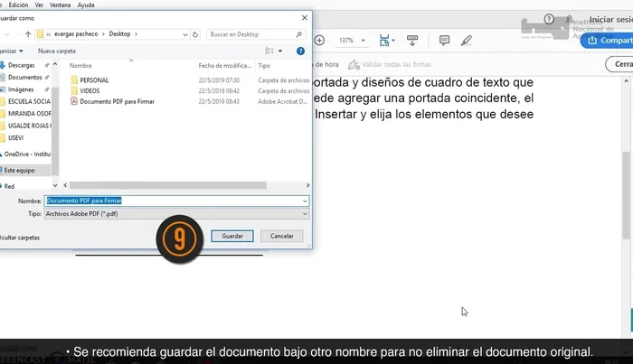Refresh the Desktop folder listing
633x364 pixels.
point(195,34)
